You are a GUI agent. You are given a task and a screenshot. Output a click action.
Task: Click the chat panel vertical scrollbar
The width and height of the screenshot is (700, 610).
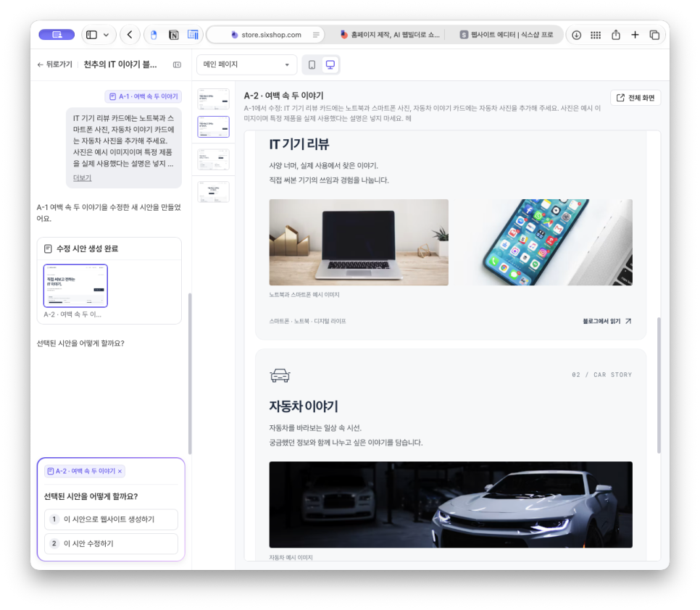point(190,374)
